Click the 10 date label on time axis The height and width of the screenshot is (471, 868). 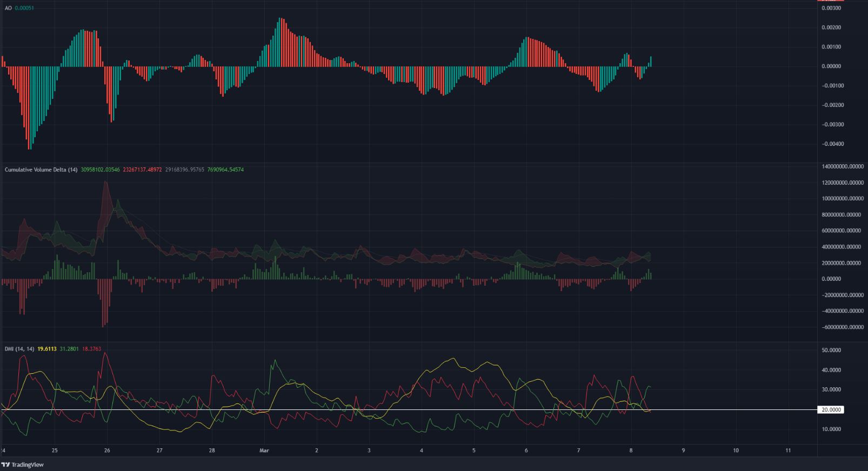pyautogui.click(x=736, y=450)
